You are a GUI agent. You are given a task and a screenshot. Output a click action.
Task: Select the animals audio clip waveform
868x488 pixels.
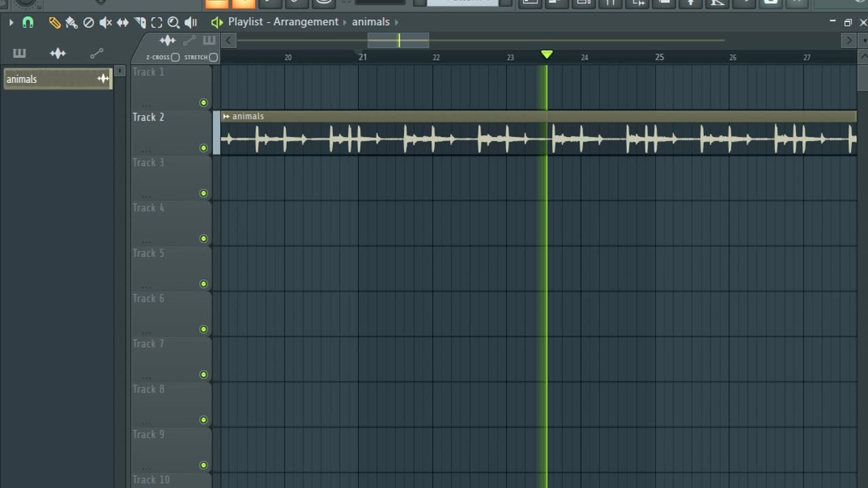point(538,139)
